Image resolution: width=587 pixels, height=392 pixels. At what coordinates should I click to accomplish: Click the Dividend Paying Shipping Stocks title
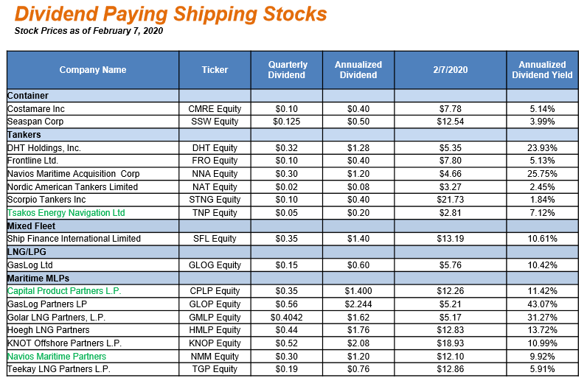[170, 14]
